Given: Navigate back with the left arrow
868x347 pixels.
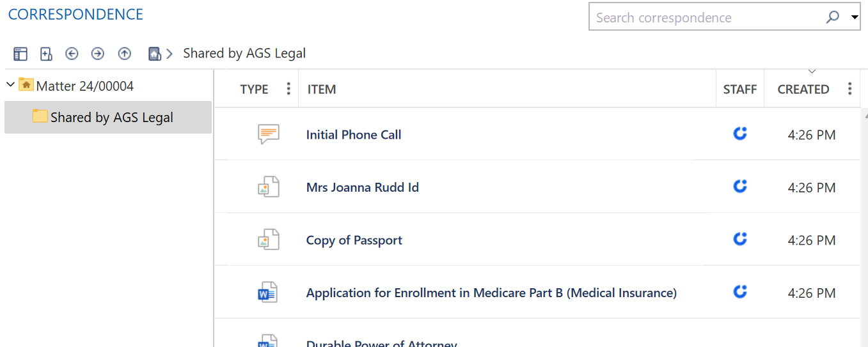Looking at the screenshot, I should [x=72, y=54].
